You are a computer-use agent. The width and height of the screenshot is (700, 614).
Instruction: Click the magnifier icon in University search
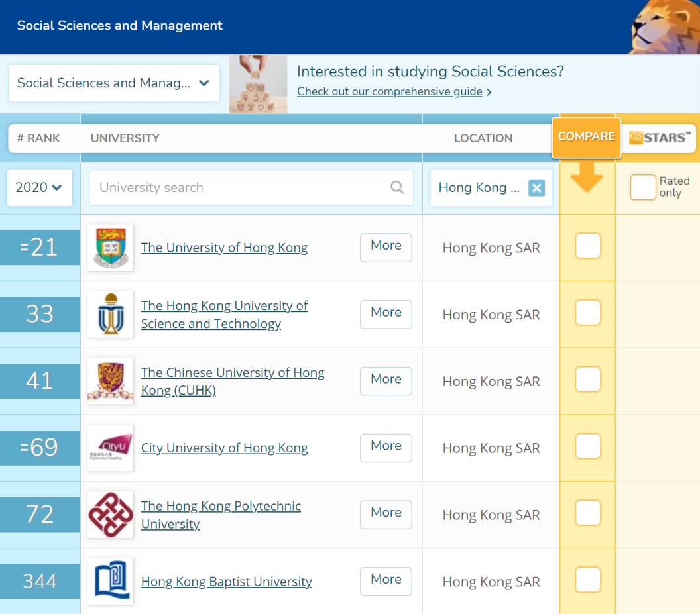pos(397,187)
